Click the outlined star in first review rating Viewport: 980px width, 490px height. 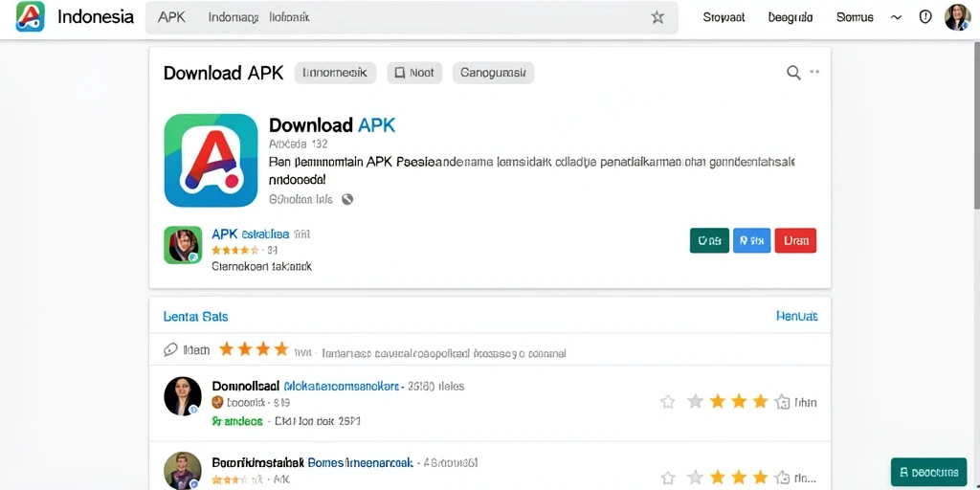point(667,402)
